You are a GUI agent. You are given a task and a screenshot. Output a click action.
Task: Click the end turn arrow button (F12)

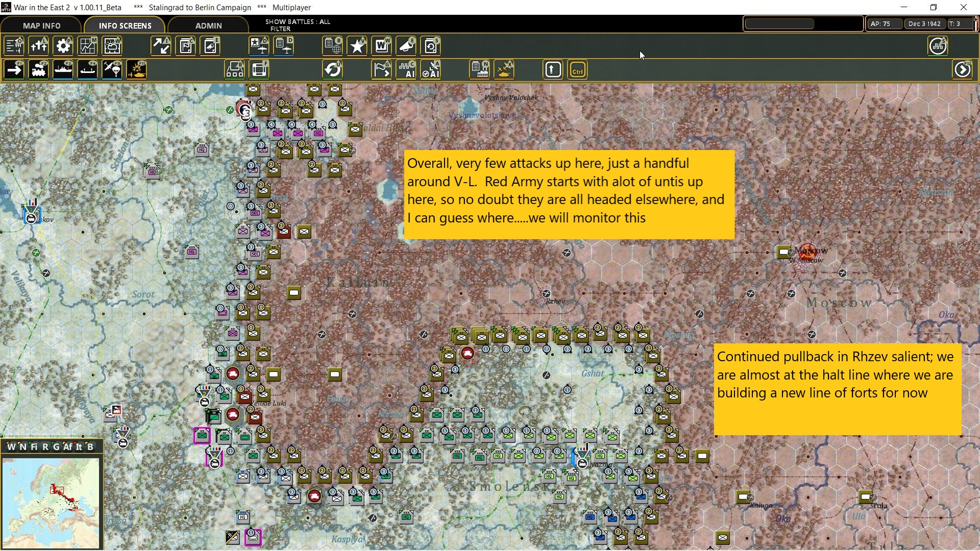(962, 70)
